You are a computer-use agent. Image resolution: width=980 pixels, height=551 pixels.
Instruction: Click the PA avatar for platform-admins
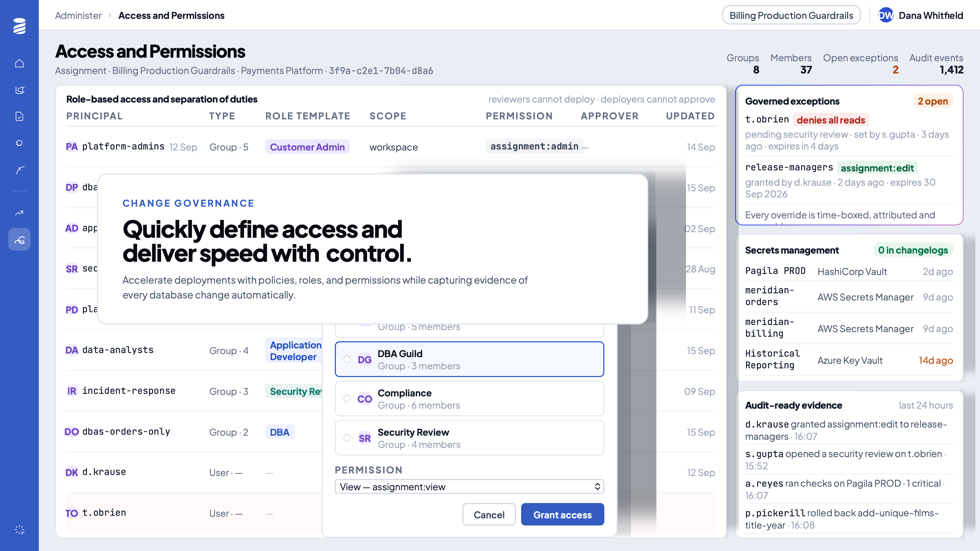(x=71, y=147)
